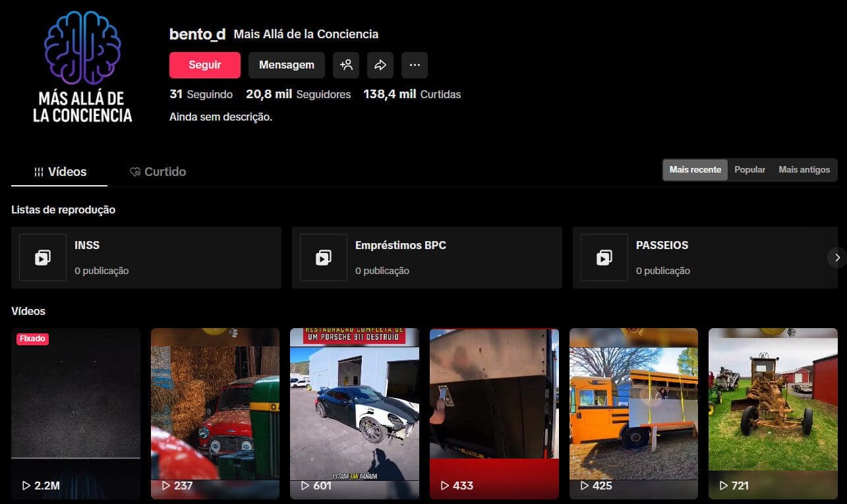Select the Vídeos tab
This screenshot has width=847, height=504.
(68, 171)
